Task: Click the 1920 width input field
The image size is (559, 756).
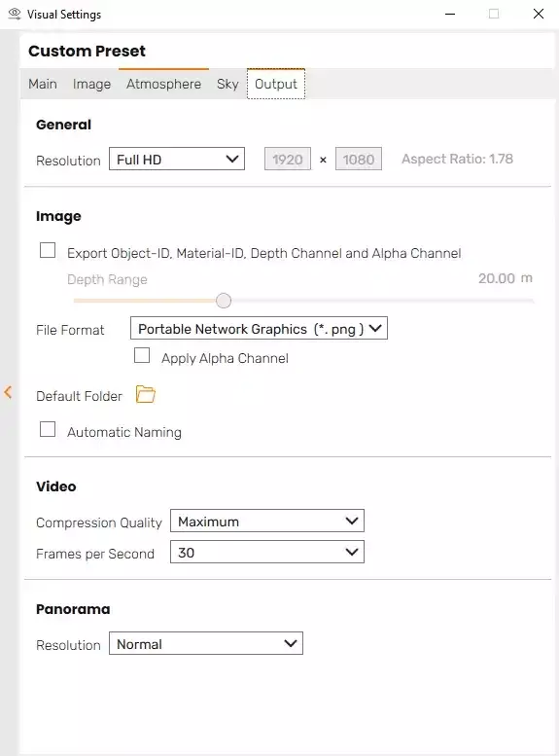Action: (x=288, y=160)
